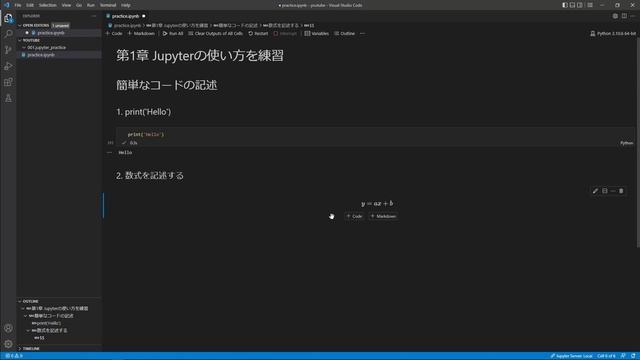Click the errors and warnings status item
640x360 pixels.
tap(14, 356)
